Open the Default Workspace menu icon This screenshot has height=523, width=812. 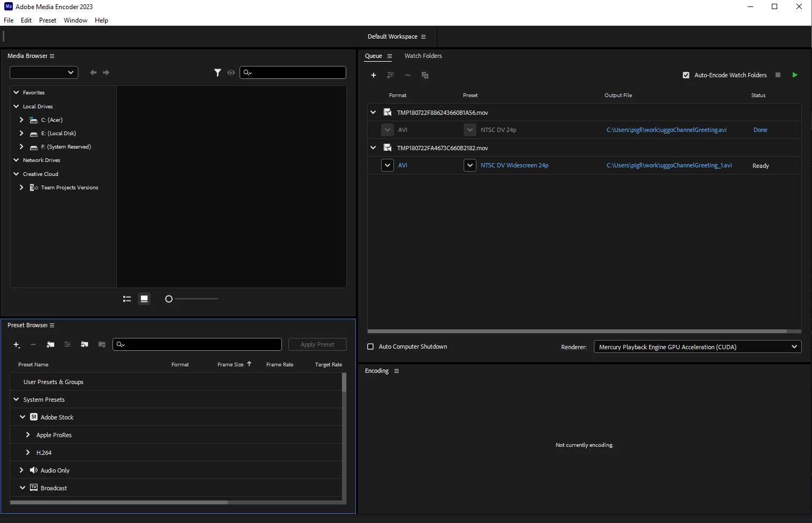click(x=423, y=36)
